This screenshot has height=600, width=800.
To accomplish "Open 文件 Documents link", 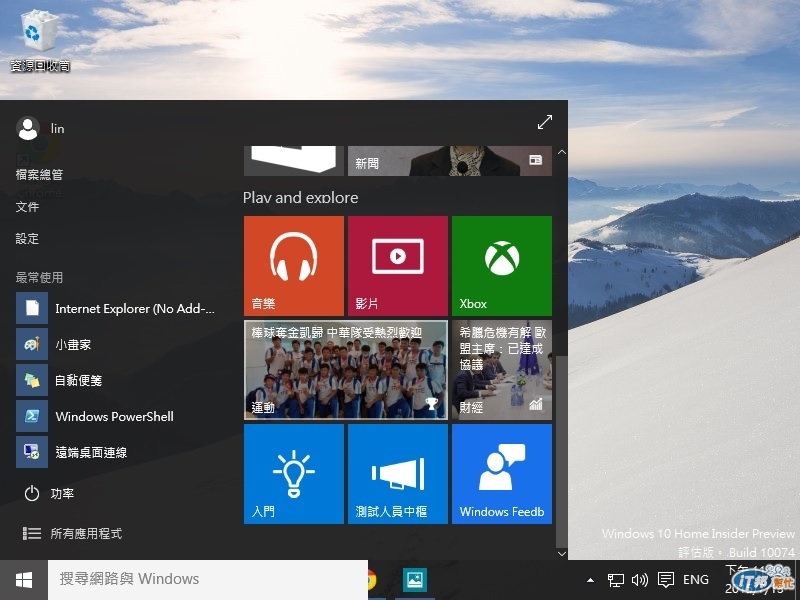I will tap(27, 207).
